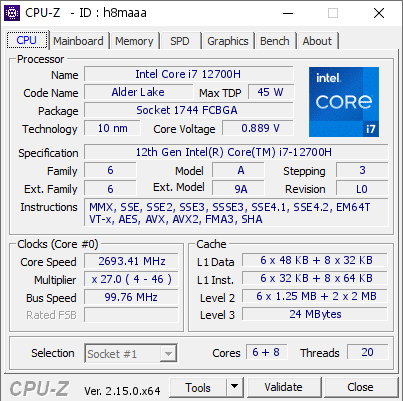Click the version text Ver. 2.15.0.x64
Screen dimensions: 403x401
122,390
